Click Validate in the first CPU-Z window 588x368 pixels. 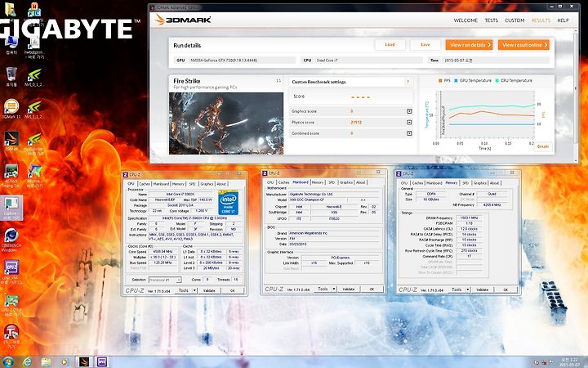click(209, 290)
